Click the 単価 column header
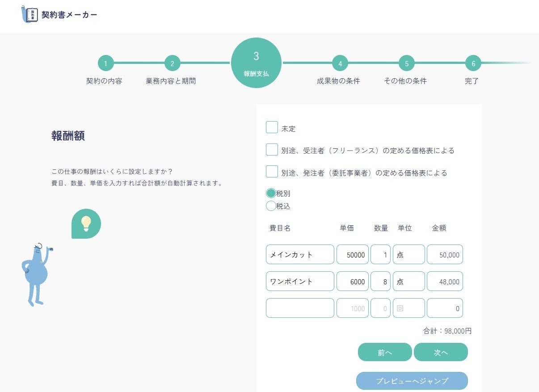 (x=347, y=228)
